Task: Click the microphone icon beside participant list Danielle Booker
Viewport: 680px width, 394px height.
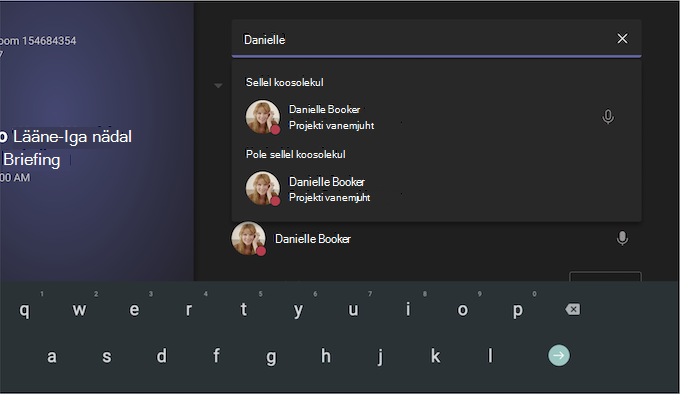Action: click(622, 238)
